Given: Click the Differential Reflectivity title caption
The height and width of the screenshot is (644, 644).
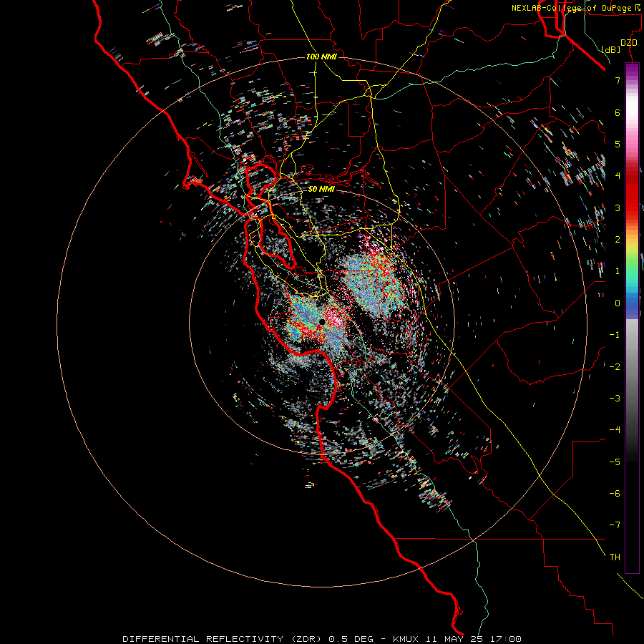Looking at the screenshot, I should [322, 639].
